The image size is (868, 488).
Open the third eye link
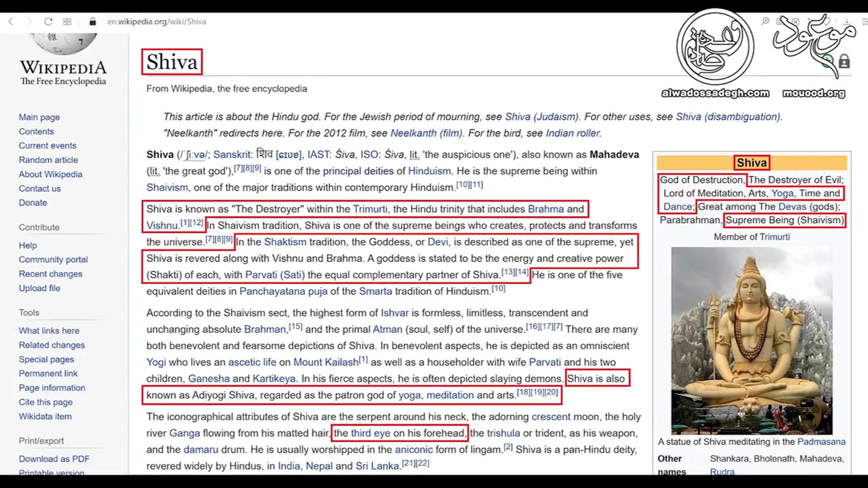pos(371,433)
